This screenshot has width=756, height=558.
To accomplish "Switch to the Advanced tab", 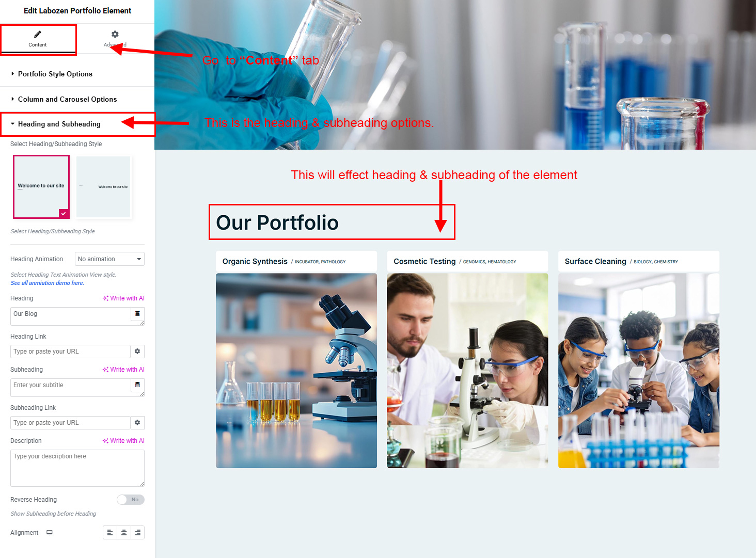I will (115, 39).
